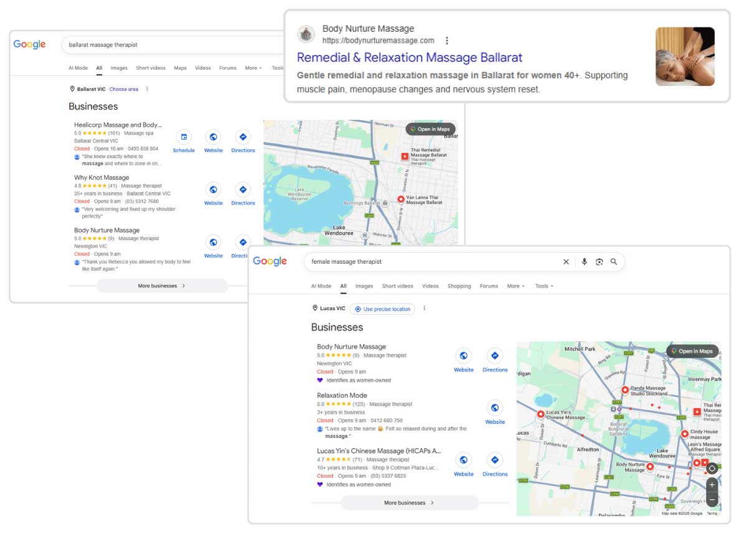Click Van Lanna Thai Massage Ballarat map pin

click(x=401, y=200)
